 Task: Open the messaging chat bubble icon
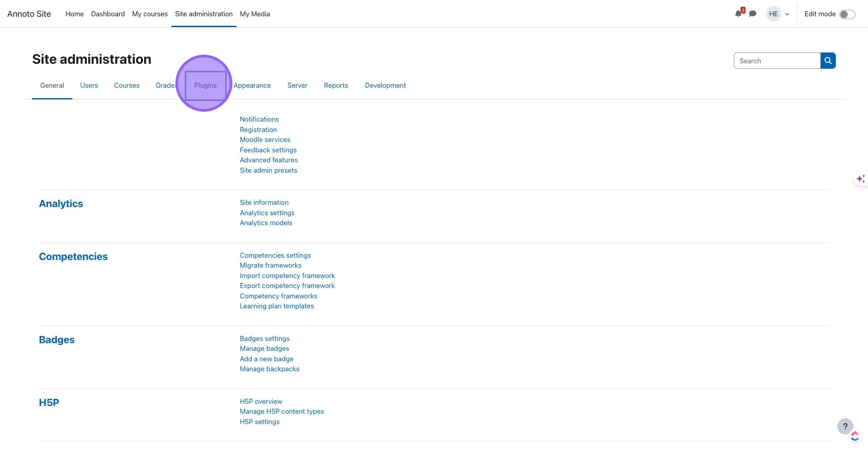click(753, 14)
